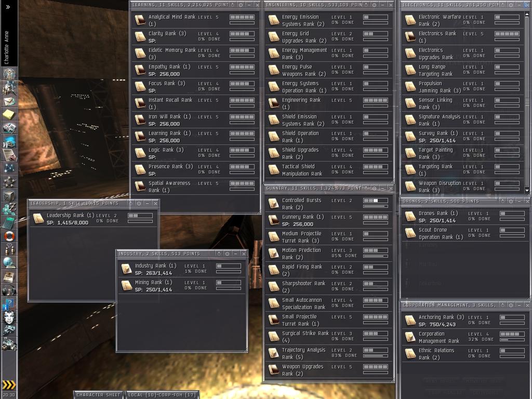
Task: Click the Electronics window scrollbar track
Action: click(527, 102)
